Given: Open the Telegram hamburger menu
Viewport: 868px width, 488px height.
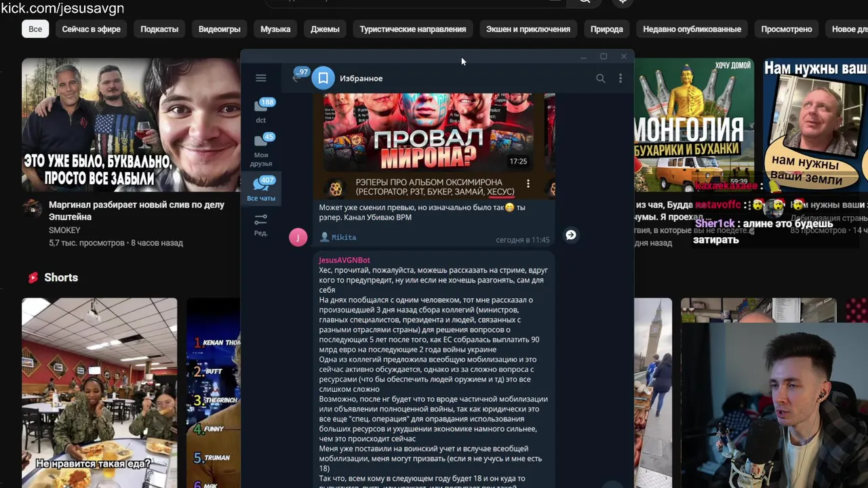Looking at the screenshot, I should (x=261, y=78).
